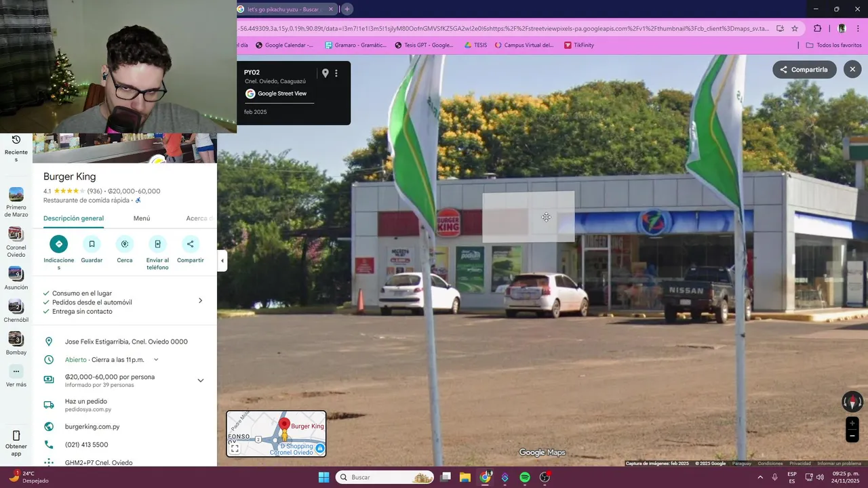Click Chrome profile avatar
Screen dimensions: 868x488
tap(842, 28)
